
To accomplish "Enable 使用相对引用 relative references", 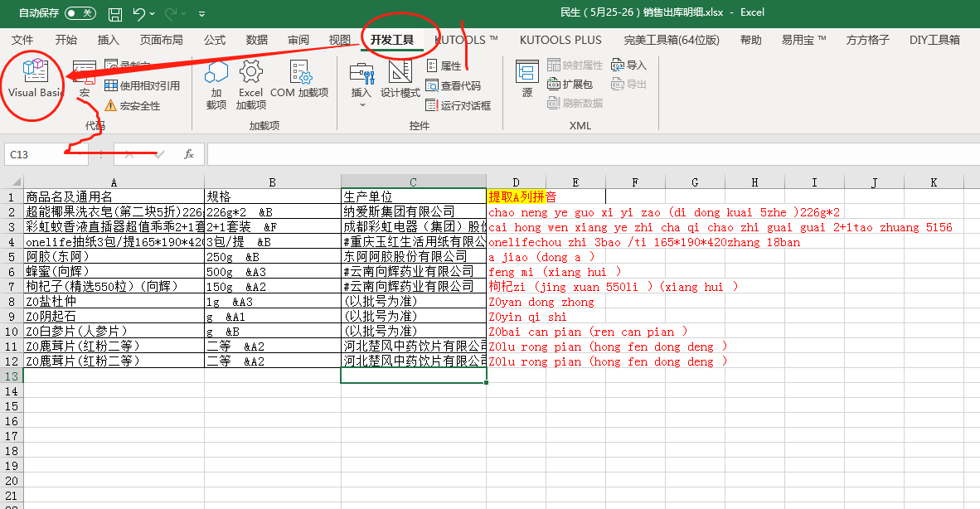I will (142, 85).
